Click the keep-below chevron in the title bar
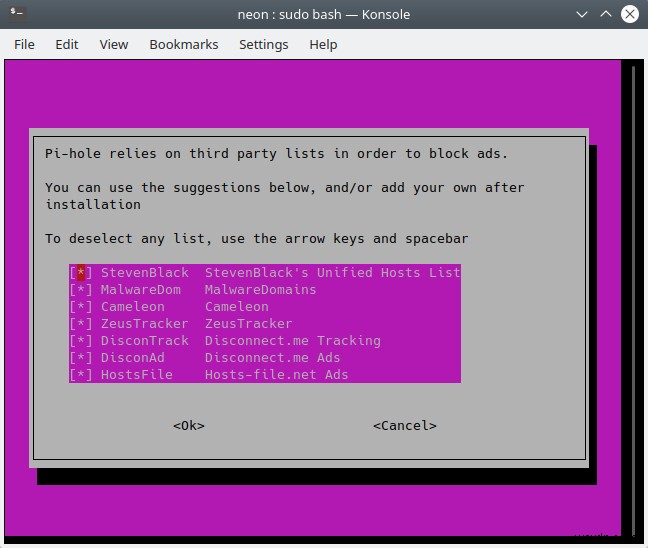The height and width of the screenshot is (548, 648). pyautogui.click(x=582, y=14)
